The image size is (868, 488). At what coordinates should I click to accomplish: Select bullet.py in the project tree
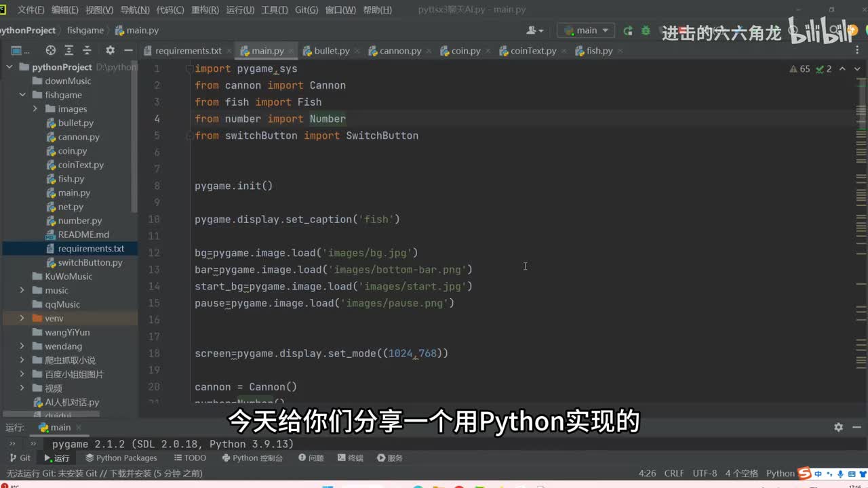click(75, 123)
